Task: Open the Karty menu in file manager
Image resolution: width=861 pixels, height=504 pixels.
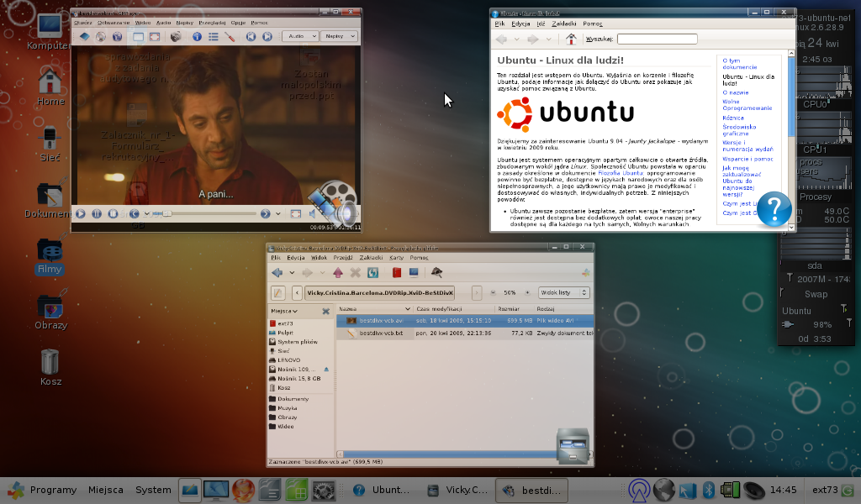Action: 397,258
